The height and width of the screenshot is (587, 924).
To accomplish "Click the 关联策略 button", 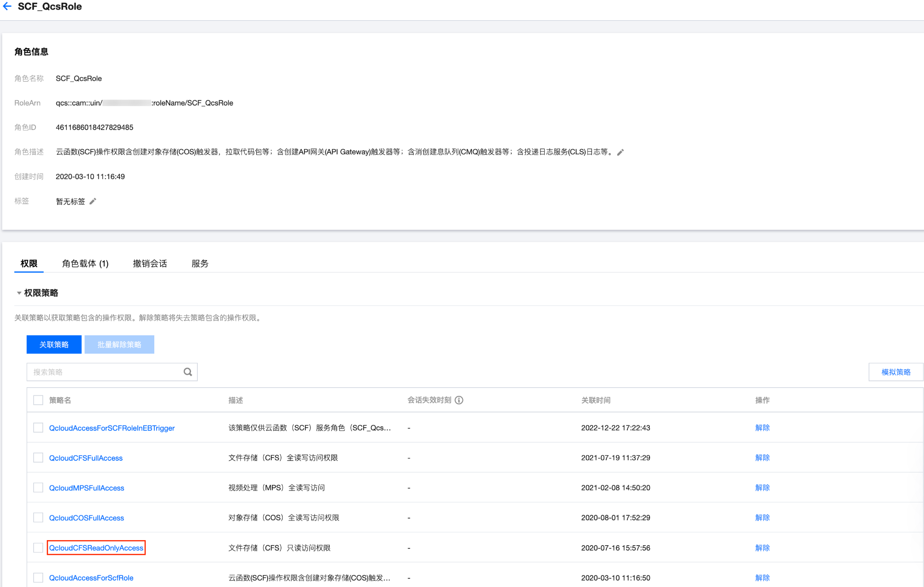I will click(54, 344).
